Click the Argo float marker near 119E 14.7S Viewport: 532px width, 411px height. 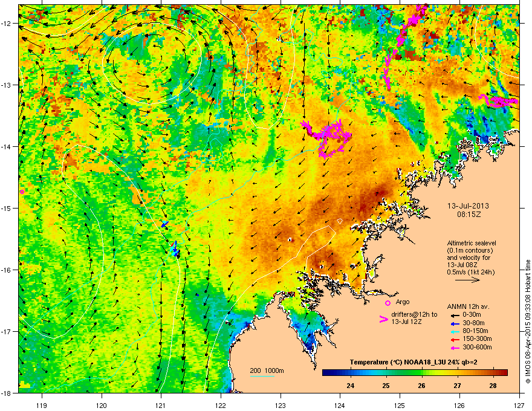pos(22,192)
